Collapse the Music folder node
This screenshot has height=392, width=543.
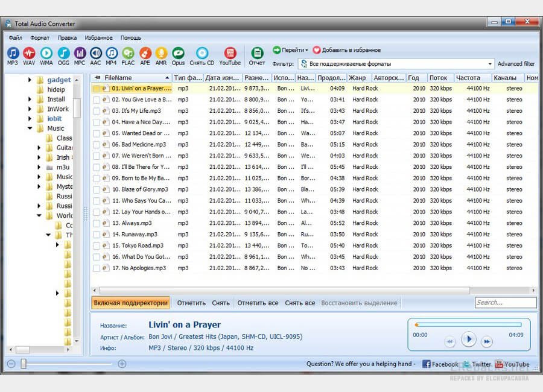(x=30, y=128)
